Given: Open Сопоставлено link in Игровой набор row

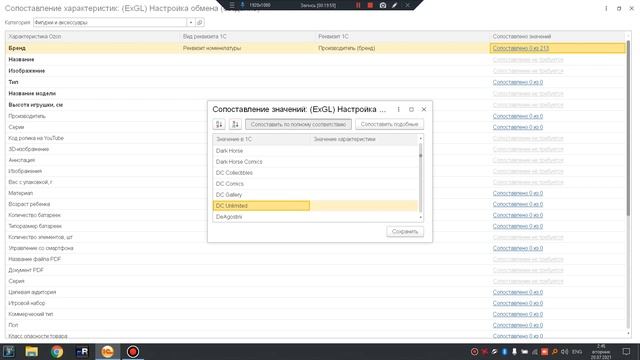Looking at the screenshot, I should (x=518, y=303).
